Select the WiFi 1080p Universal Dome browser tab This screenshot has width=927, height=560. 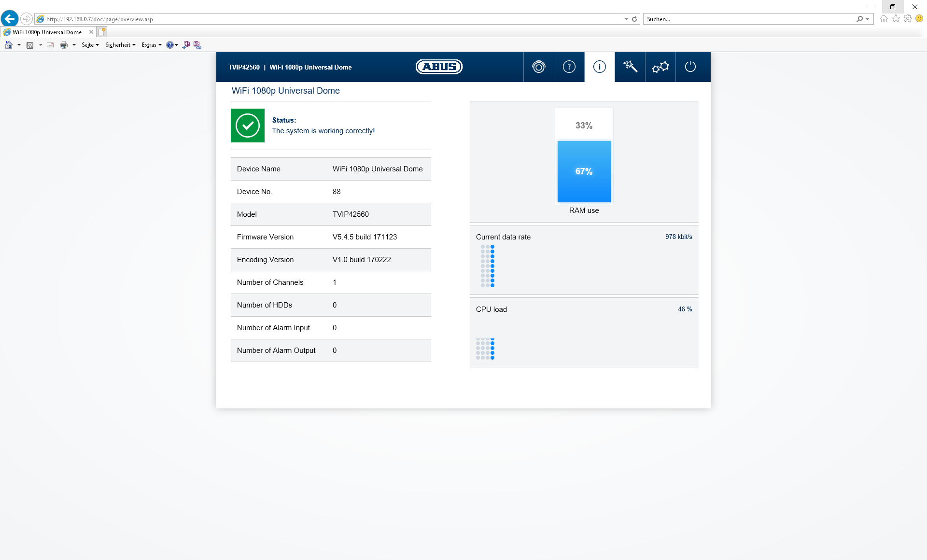pyautogui.click(x=47, y=32)
